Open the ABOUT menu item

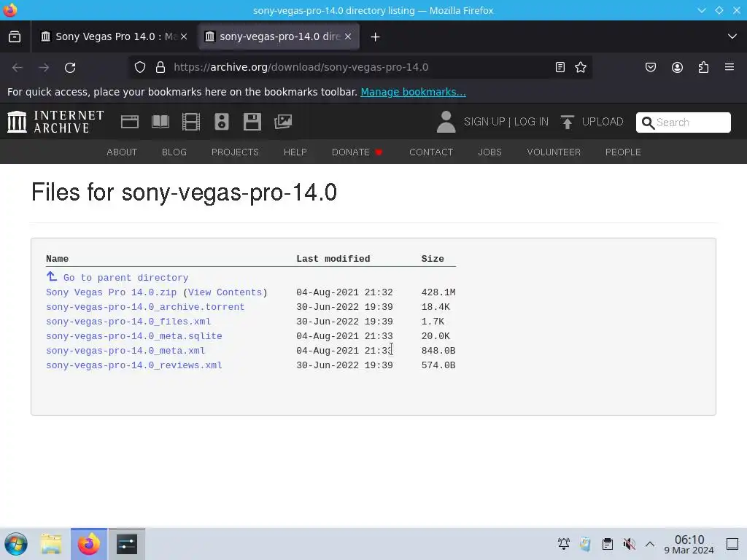[x=122, y=152]
